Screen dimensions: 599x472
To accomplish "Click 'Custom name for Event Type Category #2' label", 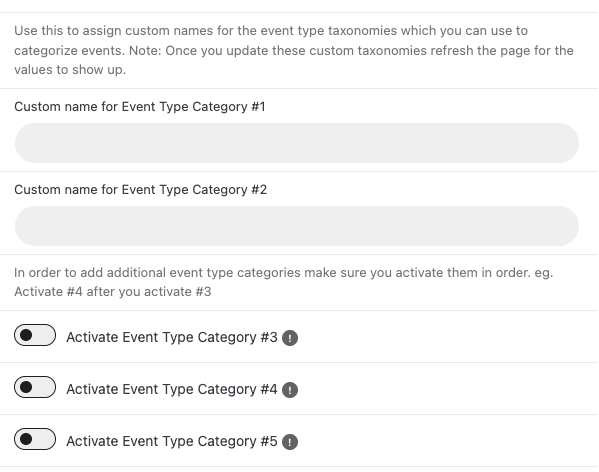I will point(141,190).
